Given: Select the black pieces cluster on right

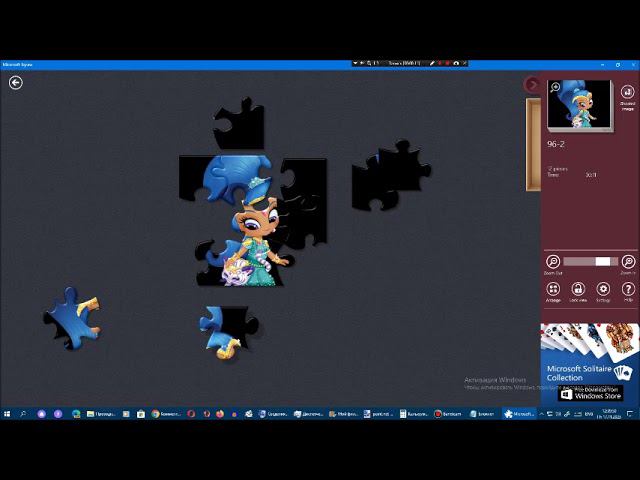Looking at the screenshot, I should point(391,176).
